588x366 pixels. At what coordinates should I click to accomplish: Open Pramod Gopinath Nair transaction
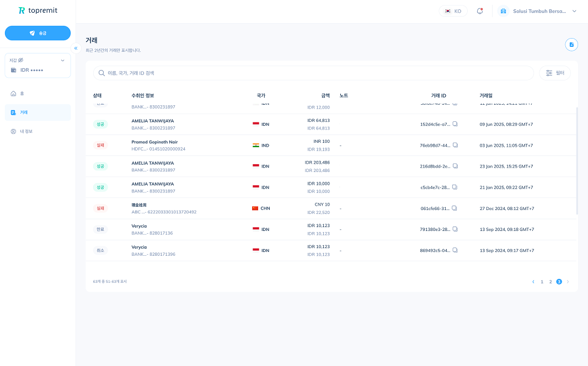154,142
